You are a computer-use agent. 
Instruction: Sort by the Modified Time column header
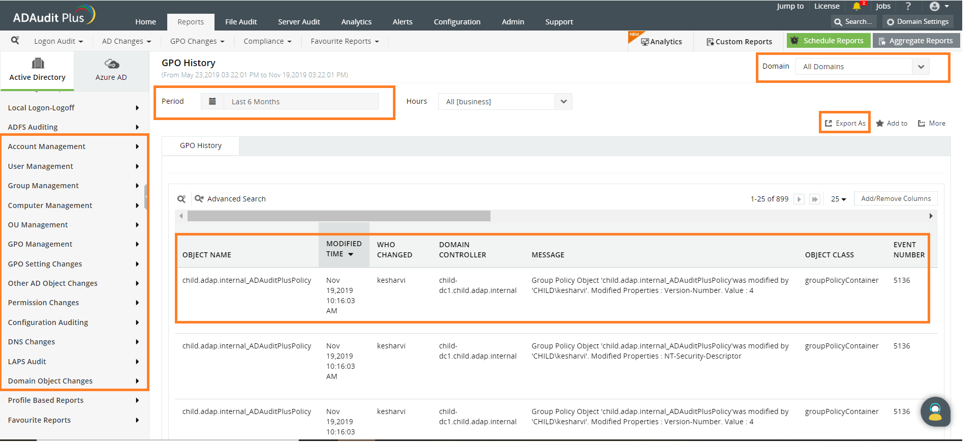pyautogui.click(x=344, y=249)
